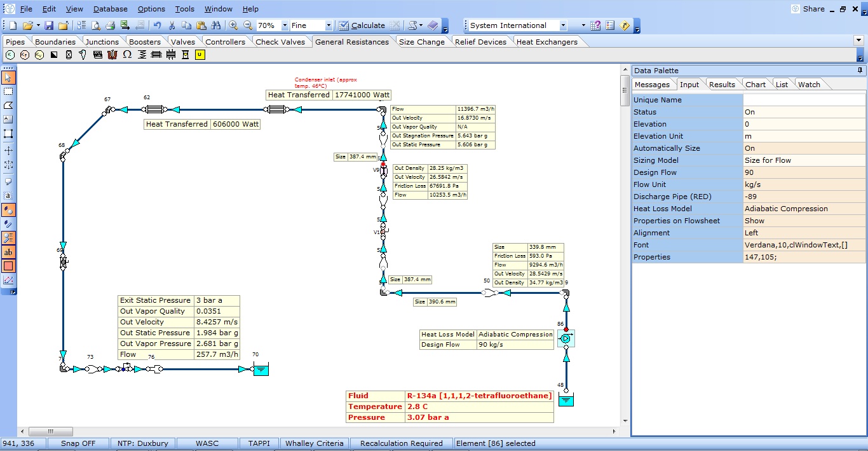868x451 pixels.
Task: Open the Fine grid setting dropdown
Action: pyautogui.click(x=329, y=25)
